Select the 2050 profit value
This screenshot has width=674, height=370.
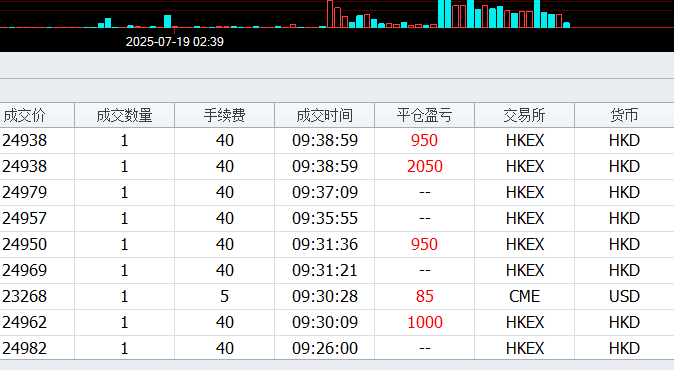425,166
